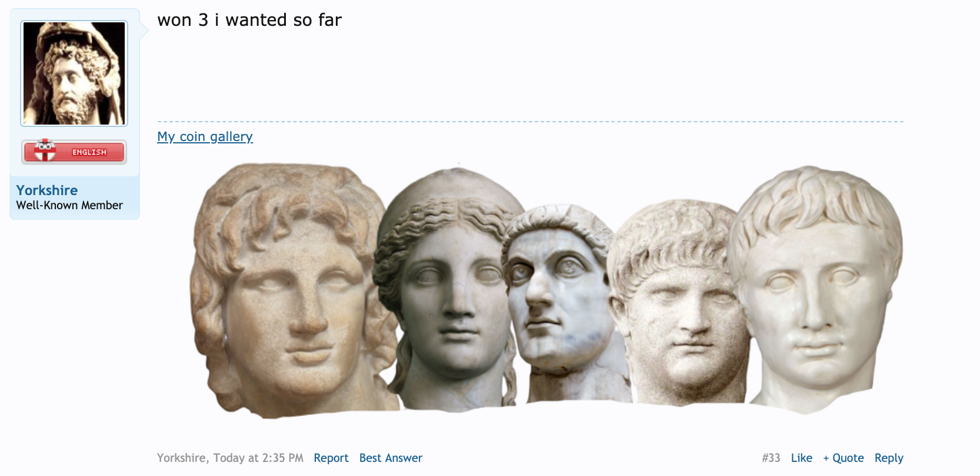This screenshot has width=980, height=476.
Task: Click the Yorkshire author name in post footer
Action: 181,458
